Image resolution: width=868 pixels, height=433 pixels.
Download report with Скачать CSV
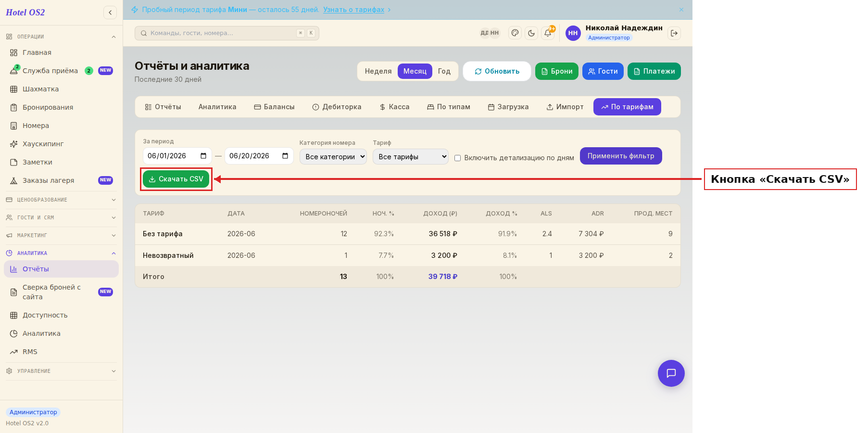[x=176, y=179]
